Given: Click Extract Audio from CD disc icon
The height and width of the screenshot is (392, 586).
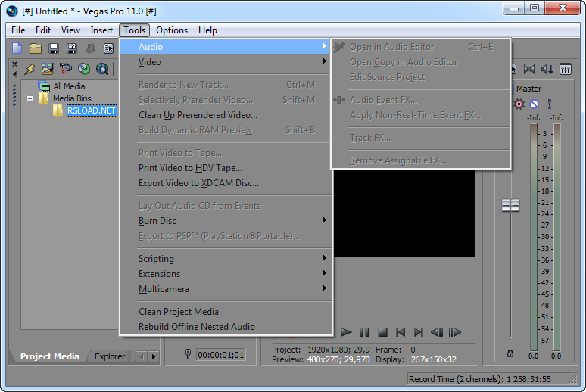Looking at the screenshot, I should click(x=84, y=69).
